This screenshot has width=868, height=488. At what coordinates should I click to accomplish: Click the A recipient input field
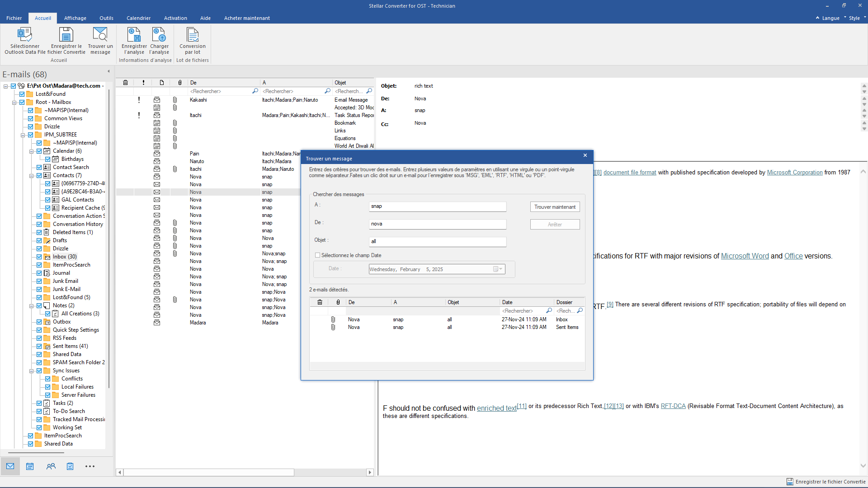point(437,206)
